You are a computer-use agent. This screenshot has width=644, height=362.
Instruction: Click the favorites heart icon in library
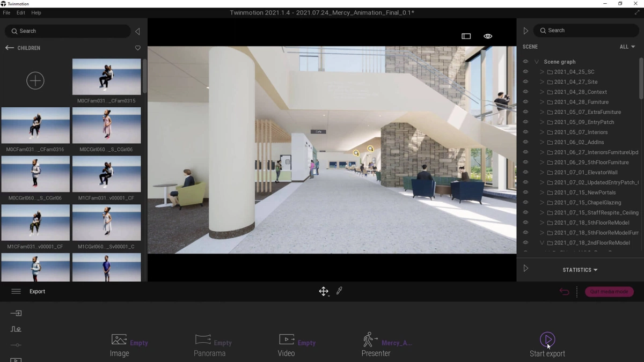[x=137, y=48]
